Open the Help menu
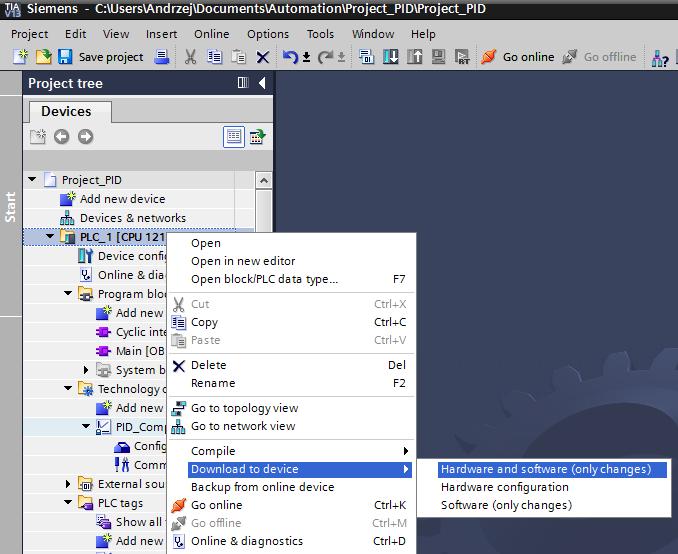The height and width of the screenshot is (554, 678). [423, 34]
